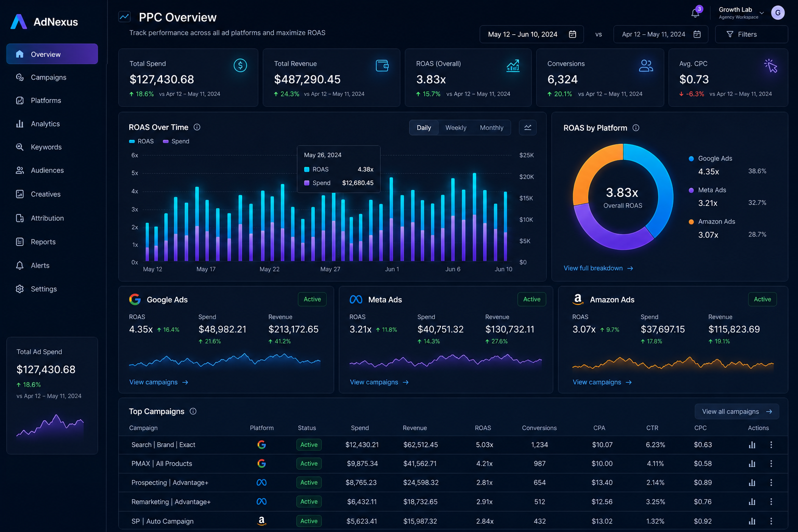Open Audiences in the sidebar
Screen dimensions: 798x532
click(52, 170)
